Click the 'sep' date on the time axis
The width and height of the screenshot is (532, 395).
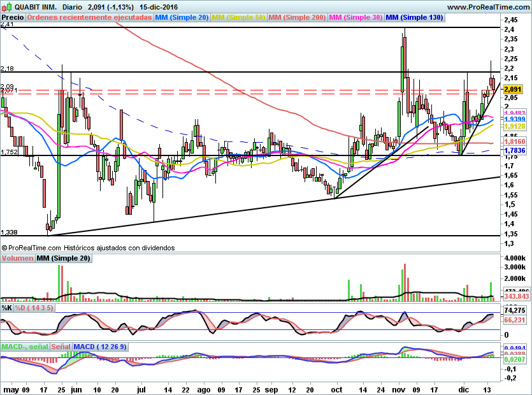[x=271, y=389]
